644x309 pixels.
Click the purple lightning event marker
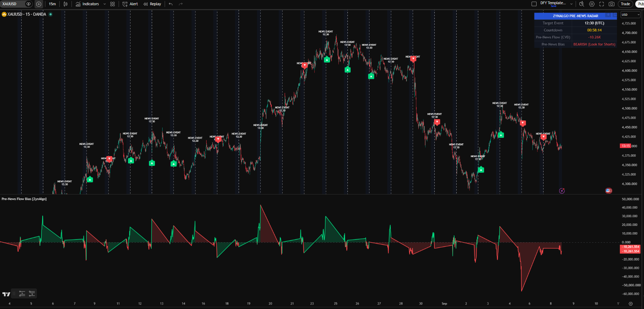562,191
